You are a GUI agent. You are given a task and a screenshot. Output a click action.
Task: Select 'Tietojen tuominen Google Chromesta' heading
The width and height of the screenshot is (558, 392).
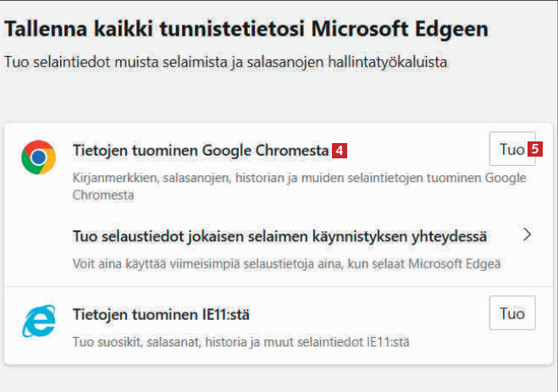201,151
